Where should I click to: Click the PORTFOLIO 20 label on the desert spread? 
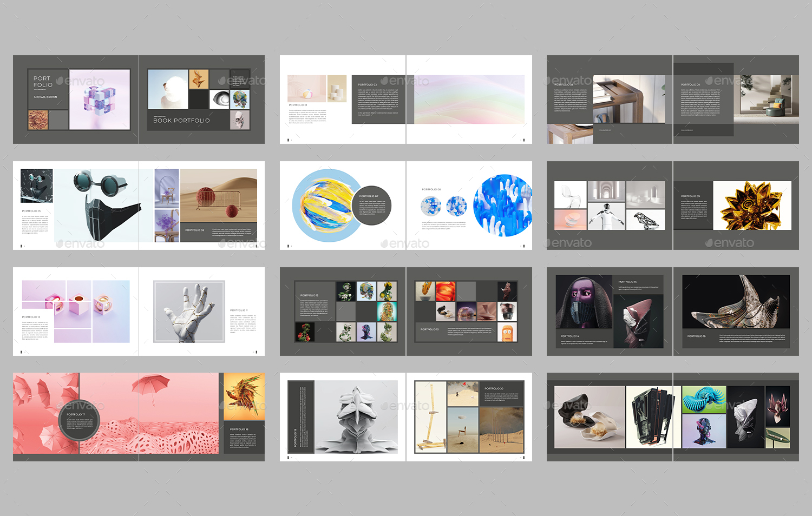[x=494, y=387]
